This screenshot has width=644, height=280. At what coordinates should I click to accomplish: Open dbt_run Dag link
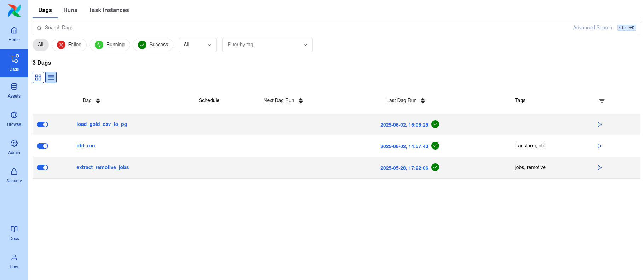click(x=86, y=146)
